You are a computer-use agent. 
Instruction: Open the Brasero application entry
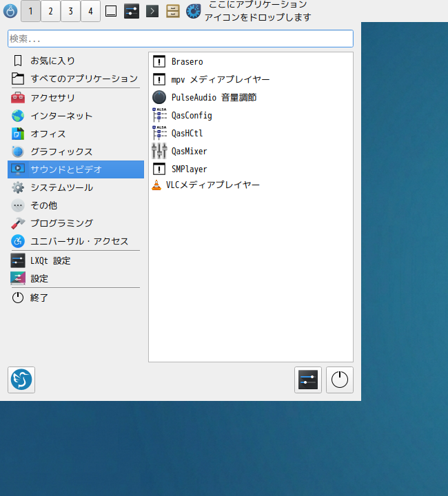click(251, 62)
